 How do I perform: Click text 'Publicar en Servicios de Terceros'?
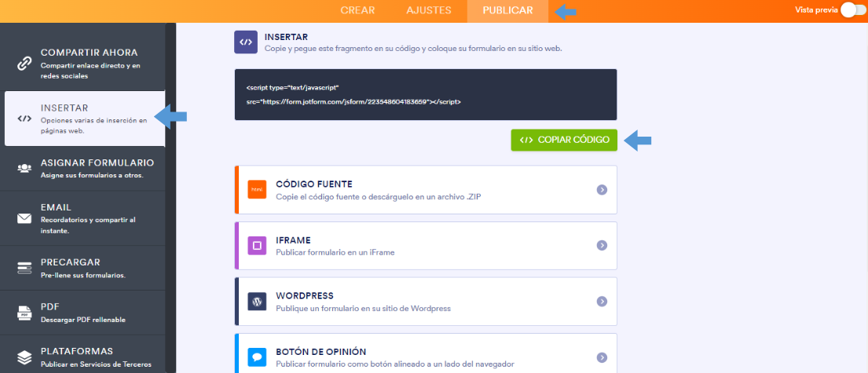[96, 364]
